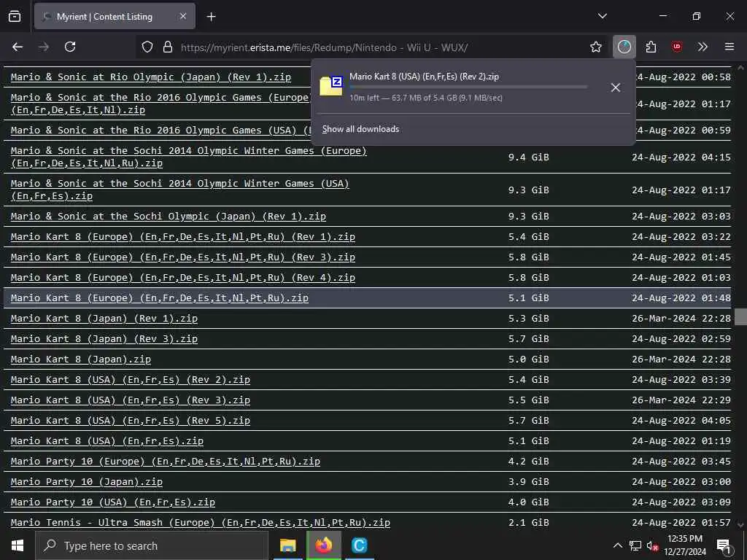747x560 pixels.
Task: Click scrollbar down arrow
Action: coord(741,524)
